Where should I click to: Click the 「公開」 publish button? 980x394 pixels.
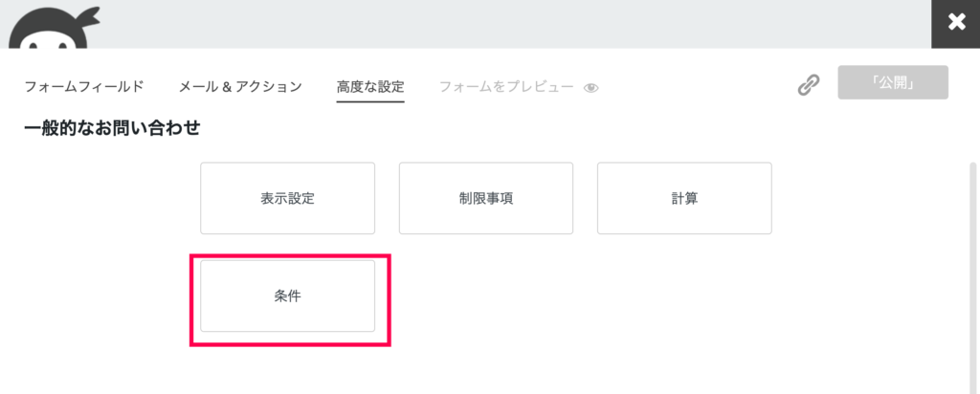tap(893, 82)
